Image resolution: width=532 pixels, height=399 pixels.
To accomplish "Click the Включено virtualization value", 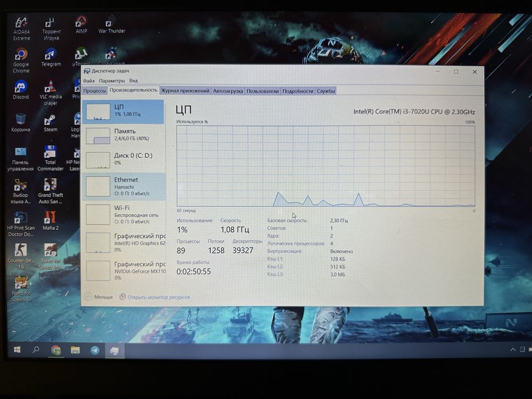I will pos(342,252).
